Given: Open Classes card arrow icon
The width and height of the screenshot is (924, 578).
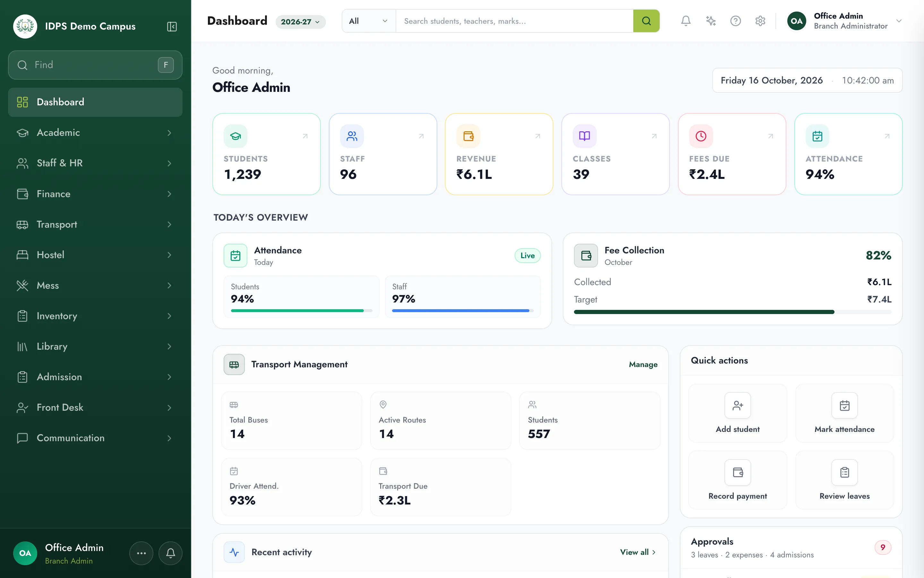Looking at the screenshot, I should coord(654,136).
